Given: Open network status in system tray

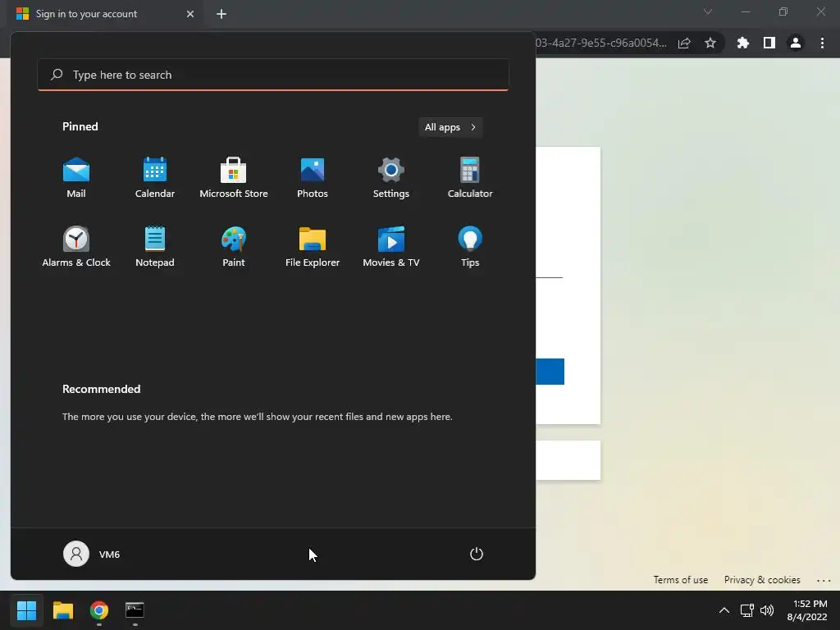Looking at the screenshot, I should tap(746, 610).
